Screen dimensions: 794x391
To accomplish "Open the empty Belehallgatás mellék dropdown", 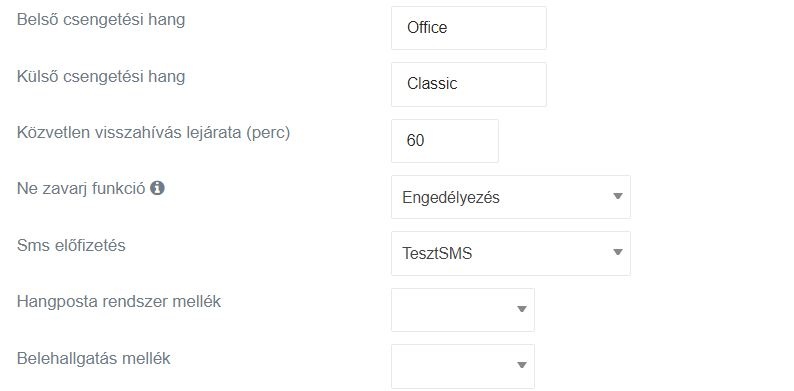I will point(463,366).
